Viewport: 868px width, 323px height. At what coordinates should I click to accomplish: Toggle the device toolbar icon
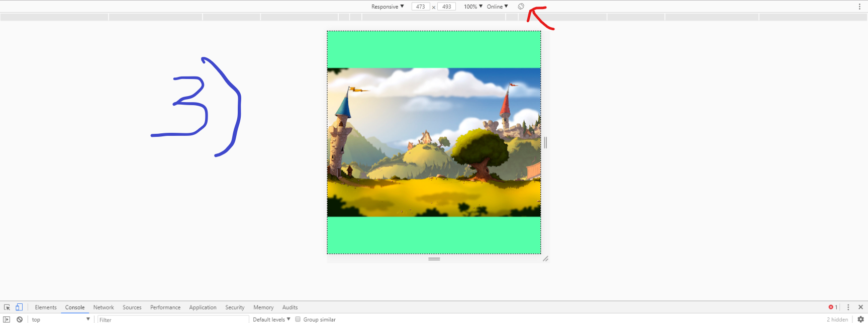click(19, 307)
